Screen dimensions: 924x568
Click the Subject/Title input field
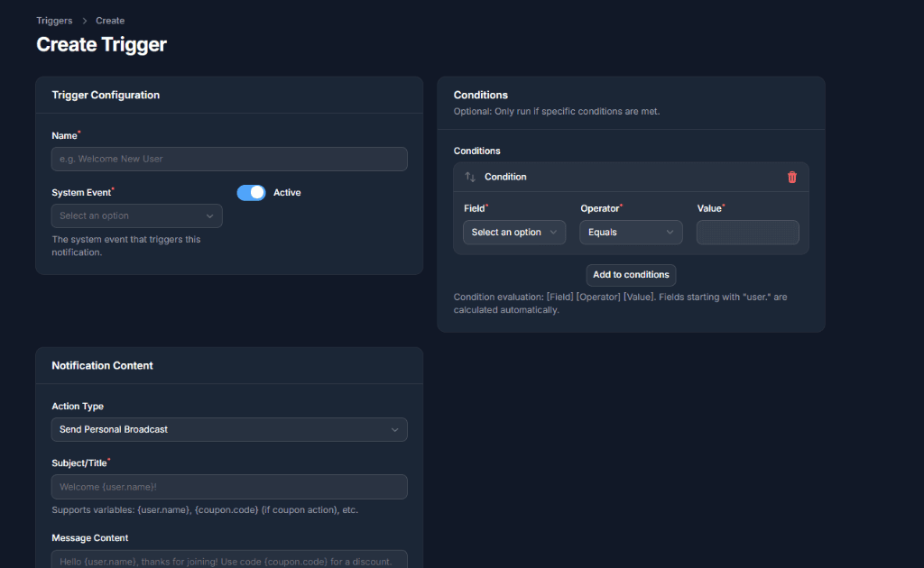(x=229, y=486)
